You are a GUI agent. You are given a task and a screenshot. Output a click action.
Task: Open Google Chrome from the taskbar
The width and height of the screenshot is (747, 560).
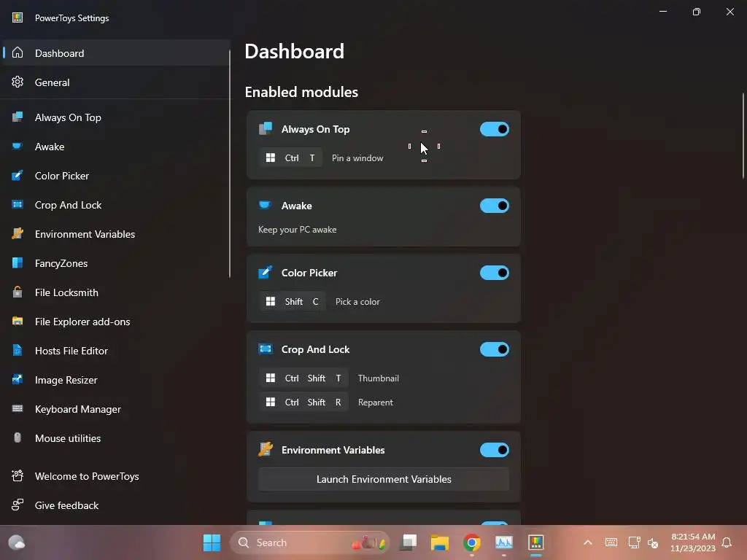pyautogui.click(x=472, y=542)
